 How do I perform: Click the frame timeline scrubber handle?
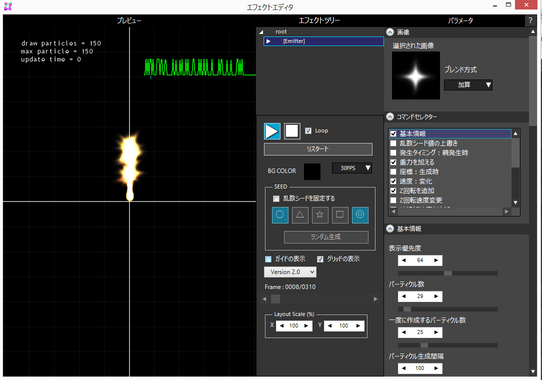275,299
